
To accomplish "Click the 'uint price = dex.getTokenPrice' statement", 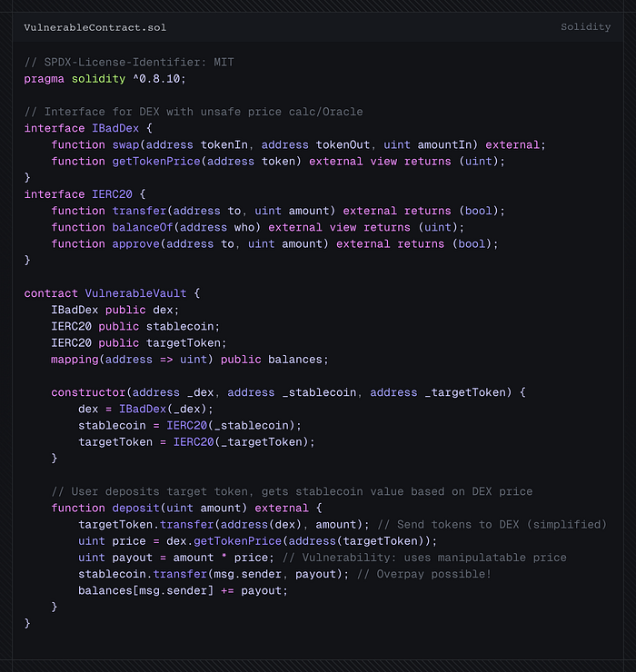I will pyautogui.click(x=258, y=541).
